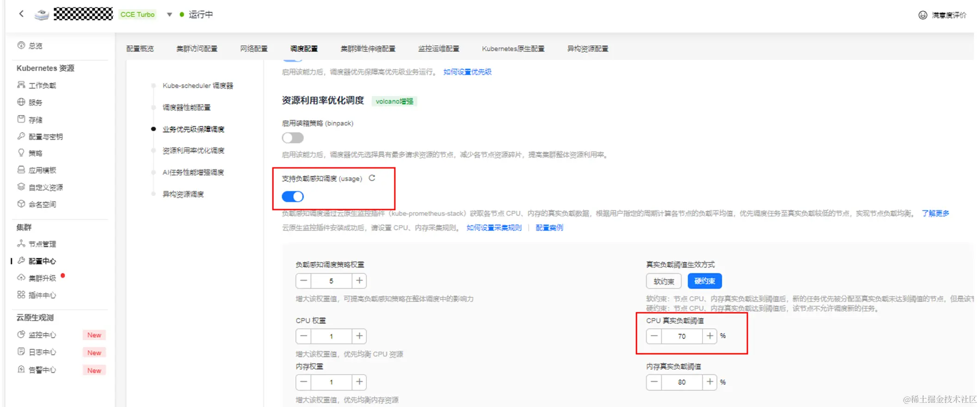Open the 如何设置优先级 link
Screen dimensions: 980x407
click(x=467, y=72)
